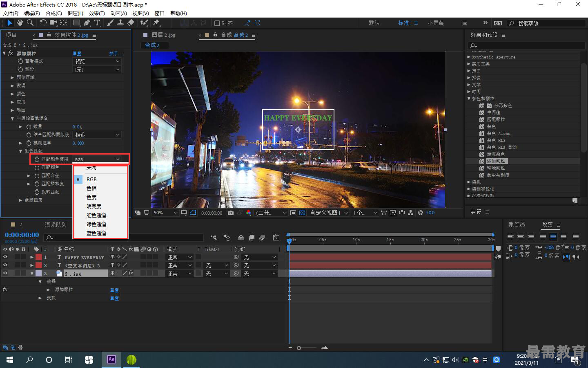
Task: Click the red label color of layer 1
Action: pyautogui.click(x=38, y=257)
